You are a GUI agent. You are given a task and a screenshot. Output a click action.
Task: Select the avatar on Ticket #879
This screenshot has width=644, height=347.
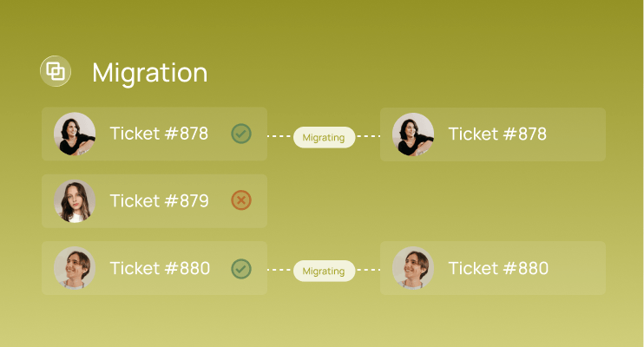tap(75, 200)
